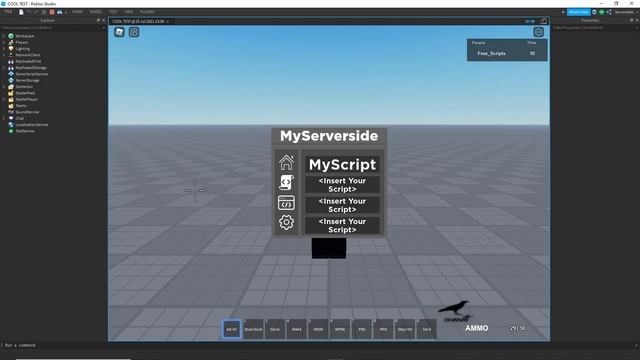Select the ReplicatedFirst tree item
Image resolution: width=640 pixels, height=360 pixels.
28,61
